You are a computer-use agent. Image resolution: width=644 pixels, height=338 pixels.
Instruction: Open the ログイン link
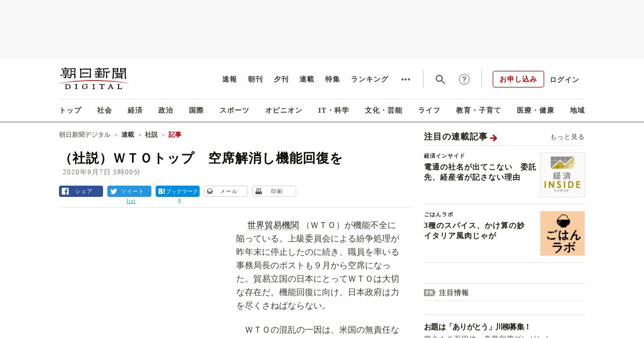[565, 79]
